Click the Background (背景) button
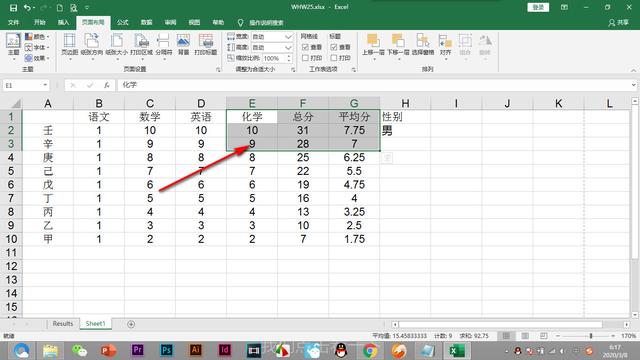This screenshot has height=360, width=640. tap(183, 45)
